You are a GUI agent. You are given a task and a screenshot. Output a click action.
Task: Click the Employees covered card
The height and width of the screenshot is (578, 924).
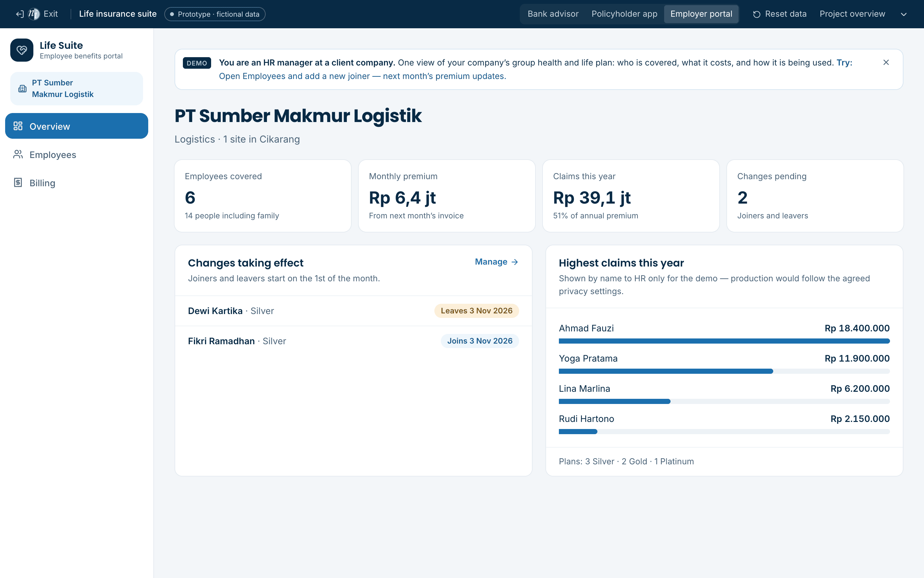(263, 196)
